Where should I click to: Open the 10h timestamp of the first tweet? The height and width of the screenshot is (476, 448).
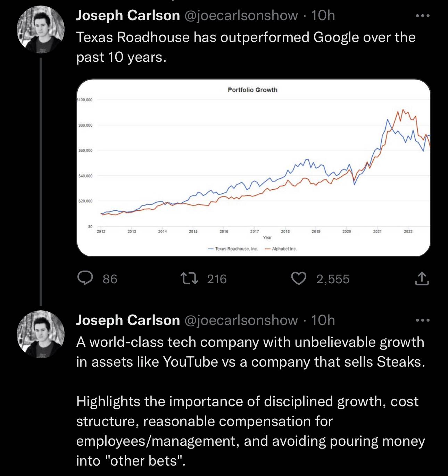pyautogui.click(x=323, y=15)
